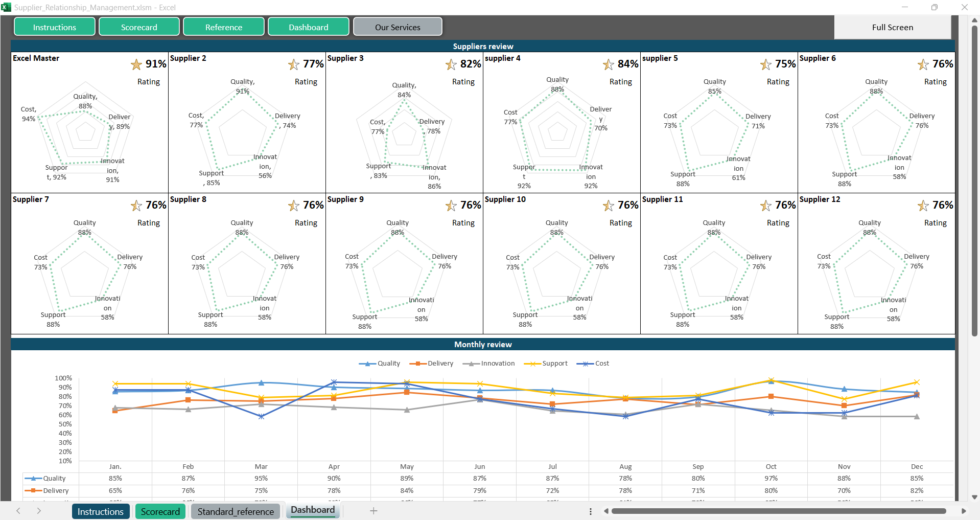The width and height of the screenshot is (980, 520).
Task: Switch to the Scorecard sheet tab
Action: click(x=160, y=511)
